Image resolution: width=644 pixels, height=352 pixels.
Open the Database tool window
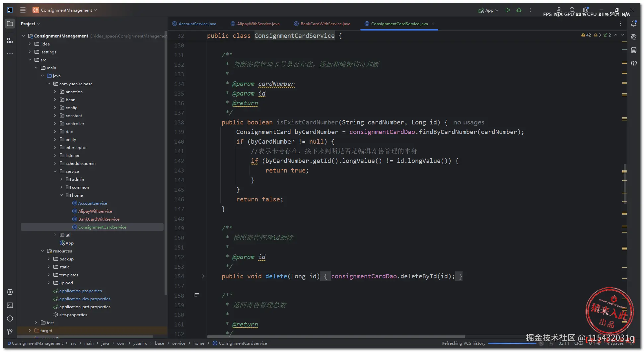pos(634,50)
